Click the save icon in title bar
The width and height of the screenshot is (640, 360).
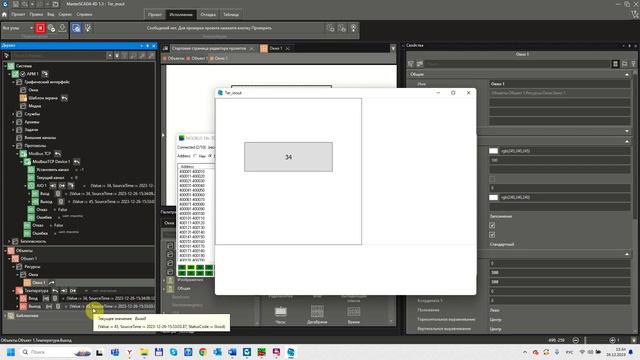click(x=16, y=4)
